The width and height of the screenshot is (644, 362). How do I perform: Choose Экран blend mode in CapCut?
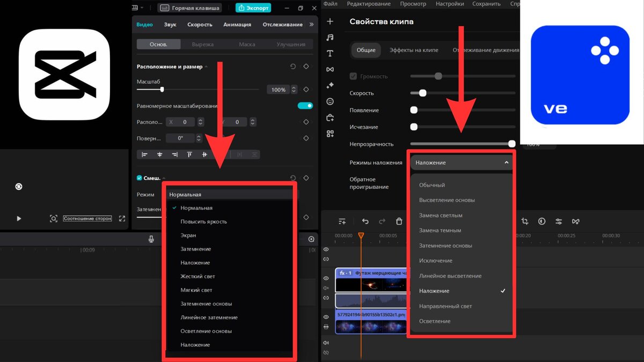tap(188, 235)
